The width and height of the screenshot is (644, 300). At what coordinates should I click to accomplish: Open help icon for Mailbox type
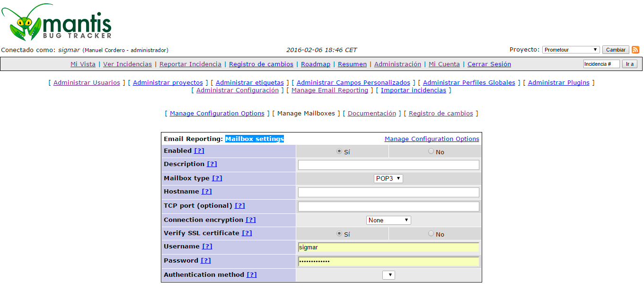[x=217, y=178]
